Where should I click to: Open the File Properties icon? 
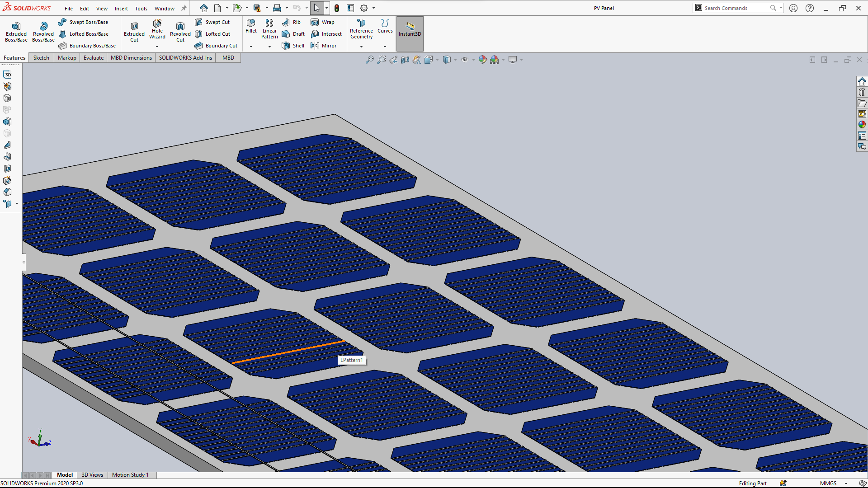[x=350, y=8]
